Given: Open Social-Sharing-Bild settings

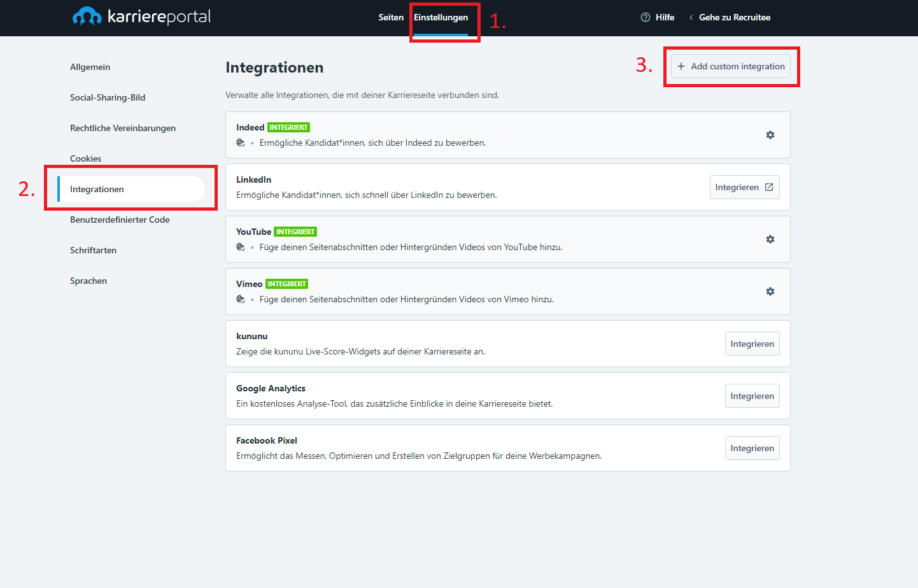Looking at the screenshot, I should tap(108, 97).
